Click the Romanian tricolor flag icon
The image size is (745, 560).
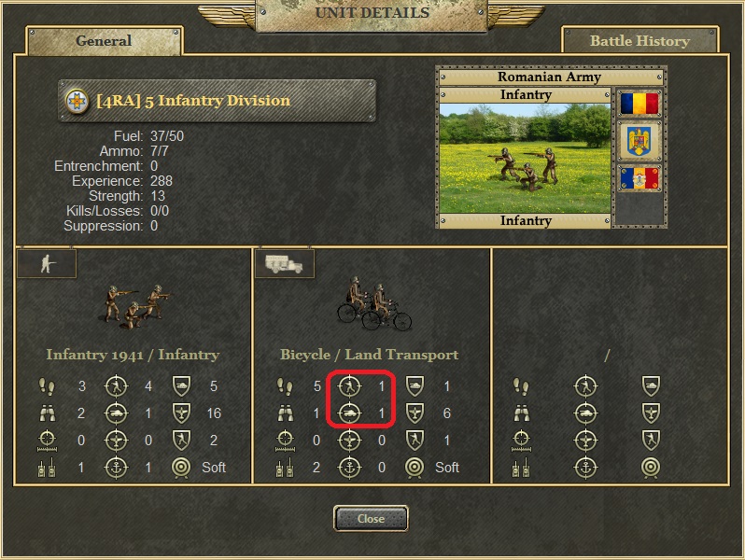click(x=640, y=103)
